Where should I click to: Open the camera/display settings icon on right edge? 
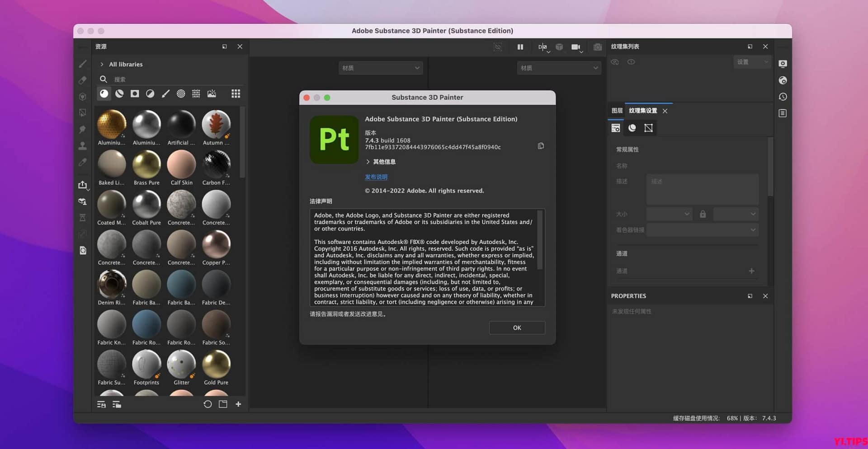[x=783, y=63]
